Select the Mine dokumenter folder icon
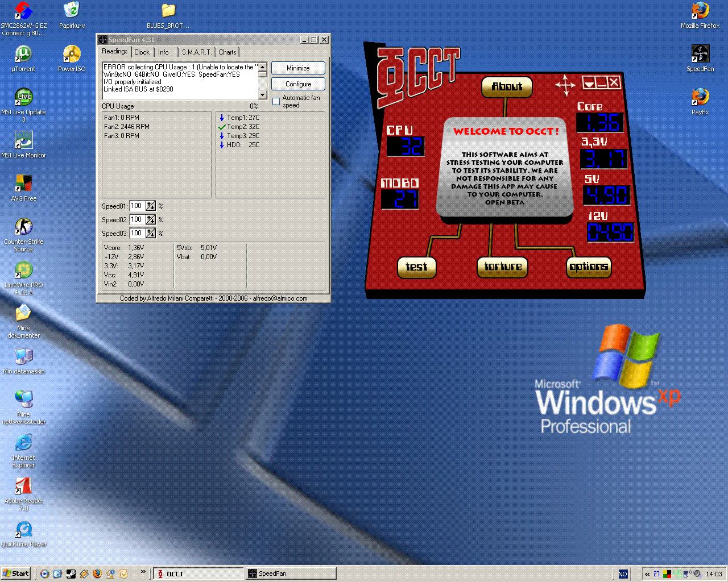728x582 pixels. [x=23, y=321]
